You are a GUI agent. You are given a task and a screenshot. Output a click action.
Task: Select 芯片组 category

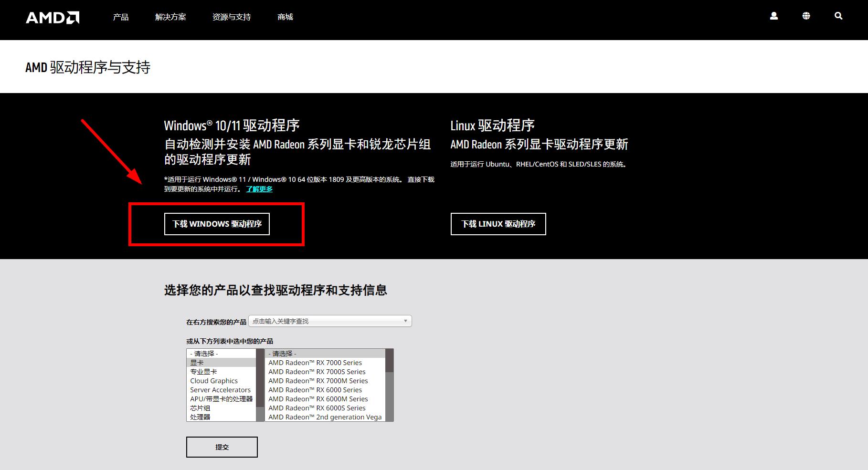(x=221, y=408)
